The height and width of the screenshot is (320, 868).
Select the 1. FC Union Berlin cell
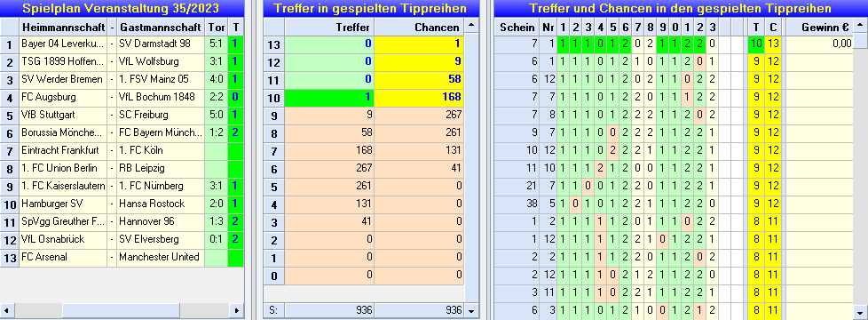62,168
